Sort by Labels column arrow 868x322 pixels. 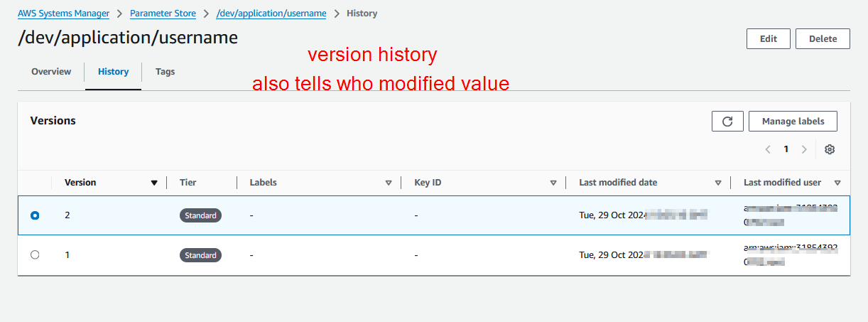[x=389, y=183]
